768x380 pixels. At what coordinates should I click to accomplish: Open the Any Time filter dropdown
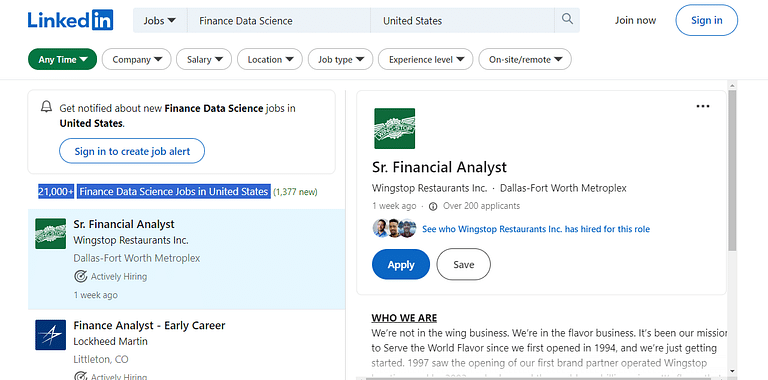tap(63, 59)
